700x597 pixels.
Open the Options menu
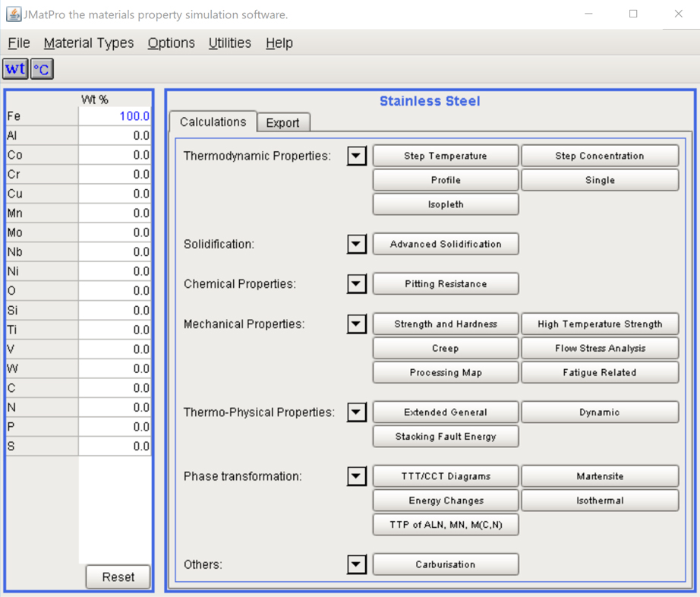172,43
